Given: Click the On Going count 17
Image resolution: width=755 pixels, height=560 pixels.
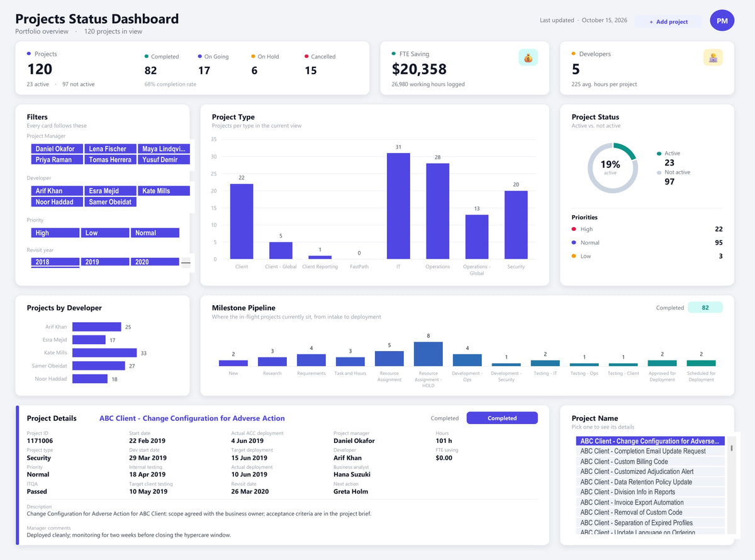Looking at the screenshot, I should pos(204,70).
